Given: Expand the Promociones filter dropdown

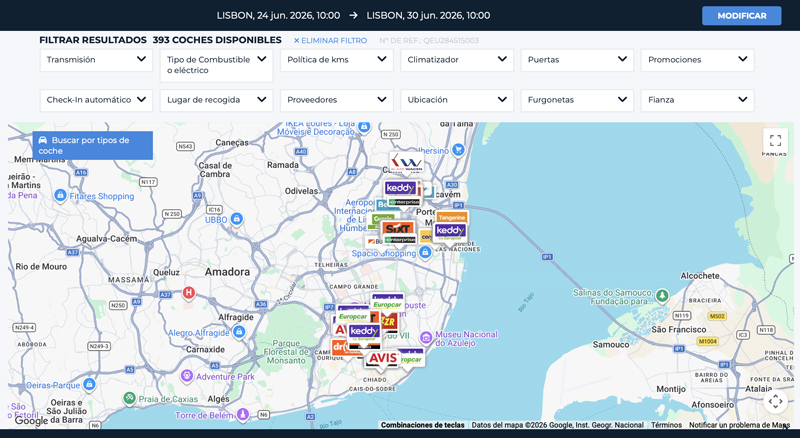Looking at the screenshot, I should point(697,60).
